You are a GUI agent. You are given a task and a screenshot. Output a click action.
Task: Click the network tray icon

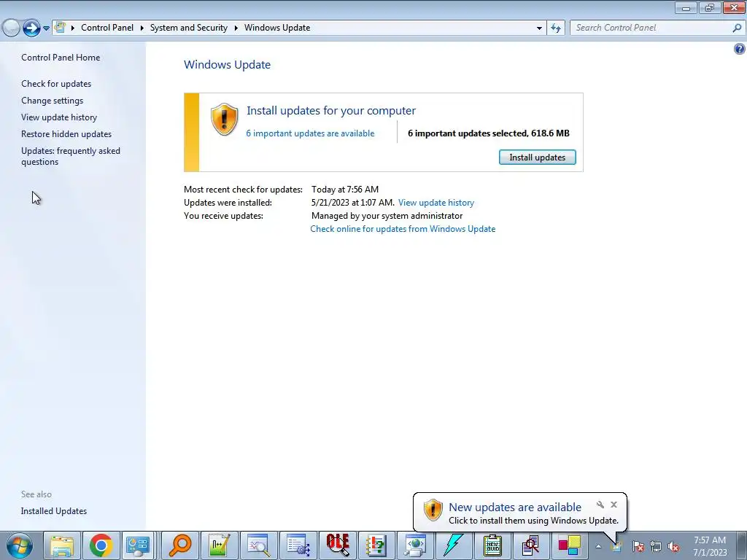coord(656,547)
